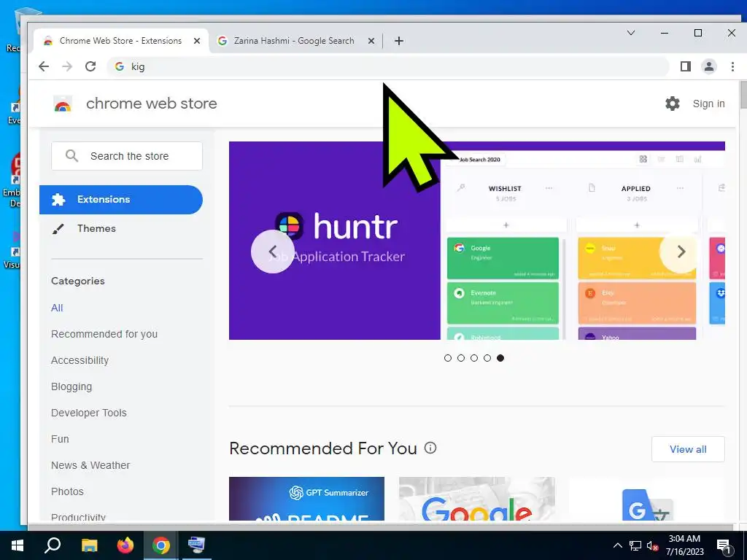The width and height of the screenshot is (747, 560).
Task: Click the chrome web store rainbow logo
Action: point(63,104)
